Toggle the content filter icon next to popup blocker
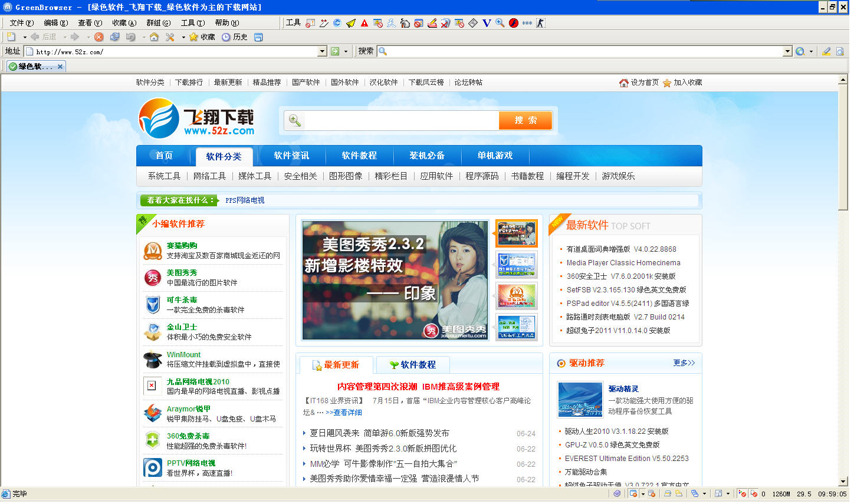 point(652,493)
